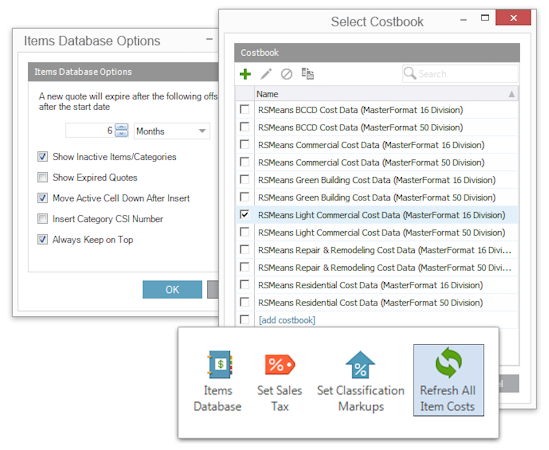This screenshot has height=450, width=549.
Task: Click the Name column header
Action: tap(386, 94)
